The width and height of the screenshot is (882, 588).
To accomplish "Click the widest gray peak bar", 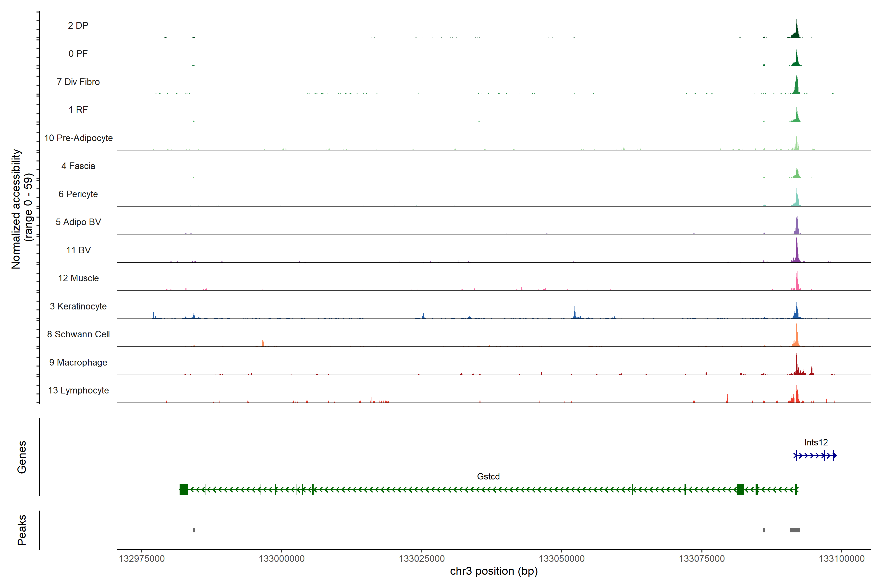I will click(x=795, y=530).
